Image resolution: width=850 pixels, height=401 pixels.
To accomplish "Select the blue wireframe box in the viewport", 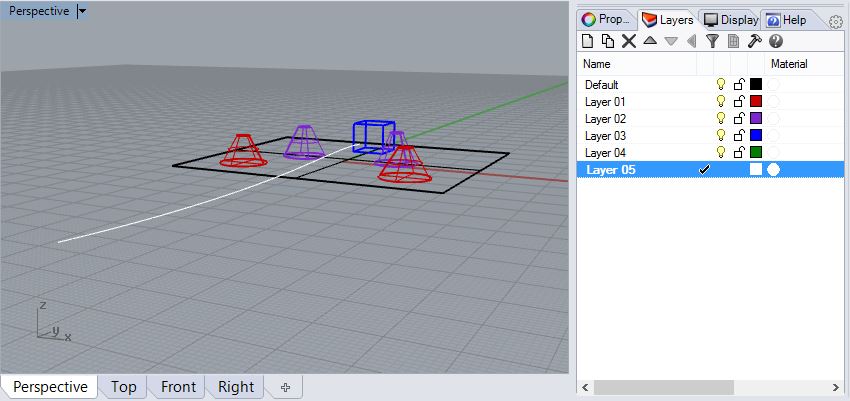I will (x=374, y=135).
